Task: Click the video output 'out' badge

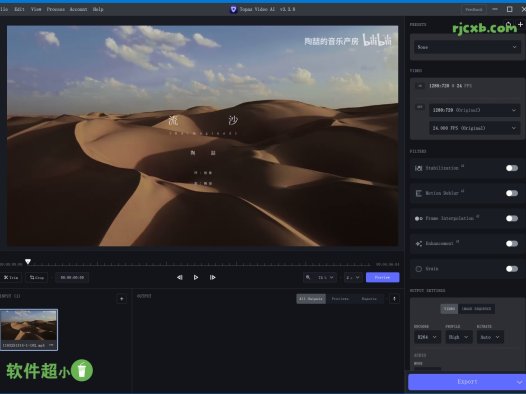Action: pos(420,107)
